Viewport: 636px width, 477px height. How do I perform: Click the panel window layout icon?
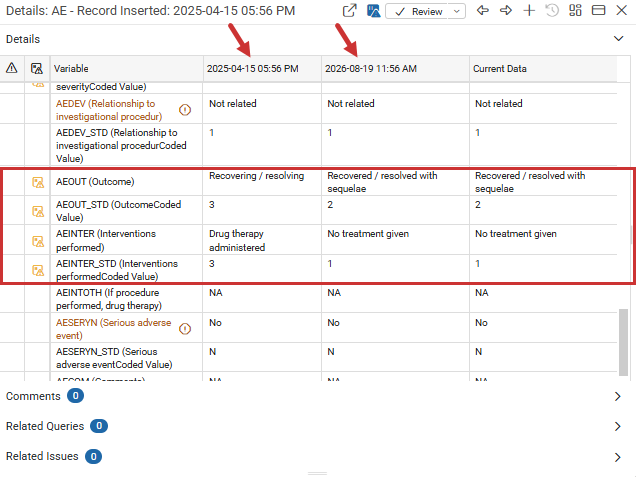[x=598, y=10]
